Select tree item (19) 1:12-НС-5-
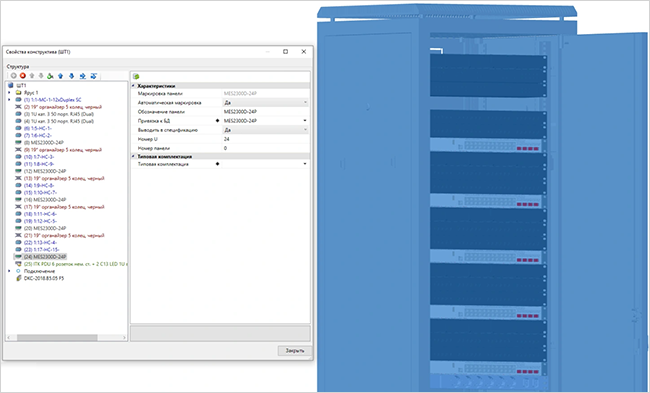 point(40,221)
